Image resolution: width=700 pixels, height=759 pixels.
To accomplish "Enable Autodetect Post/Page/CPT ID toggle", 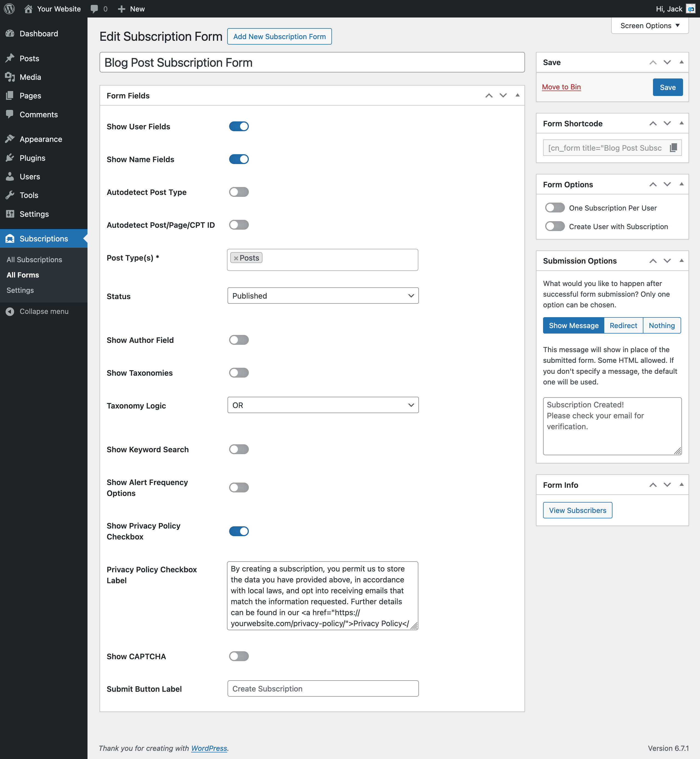I will [239, 225].
